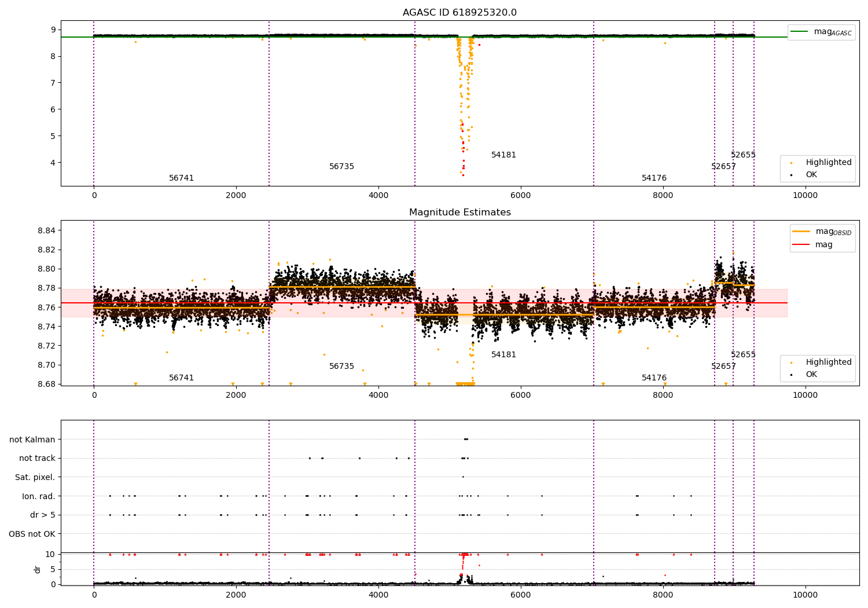This screenshot has width=868, height=608.
Task: Click the 'dr' axis label in bottom plot
Action: [38, 569]
